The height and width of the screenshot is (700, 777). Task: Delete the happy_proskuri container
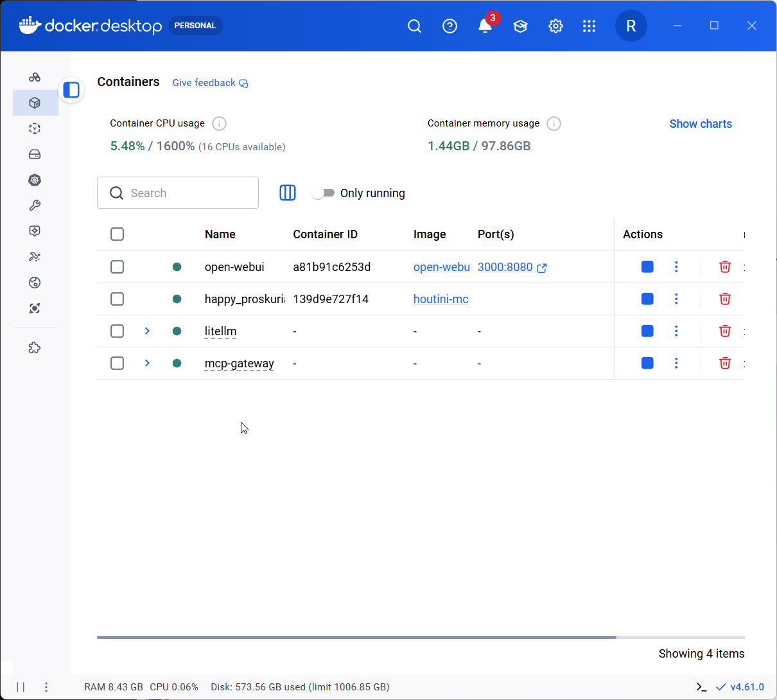tap(725, 299)
